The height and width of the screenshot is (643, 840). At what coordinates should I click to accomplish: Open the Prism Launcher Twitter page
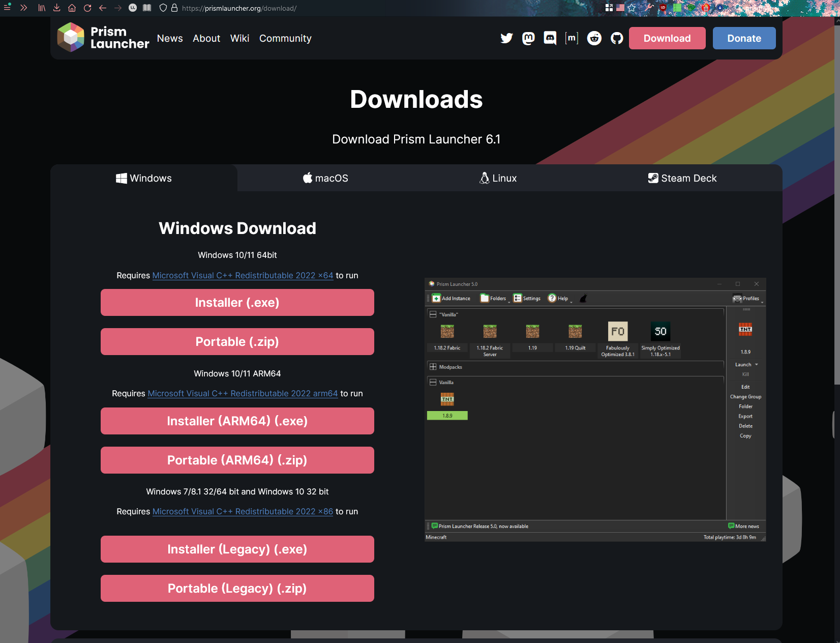pos(506,38)
